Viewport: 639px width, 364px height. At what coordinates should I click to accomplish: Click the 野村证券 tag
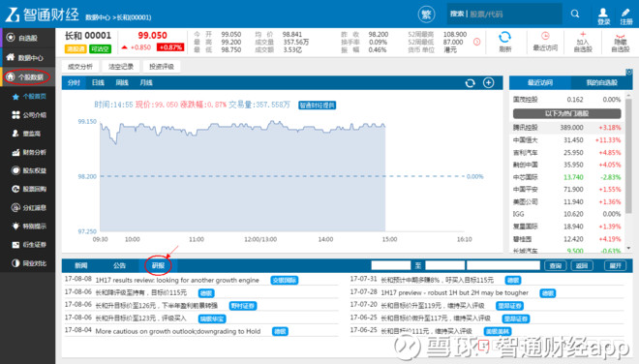point(243,306)
